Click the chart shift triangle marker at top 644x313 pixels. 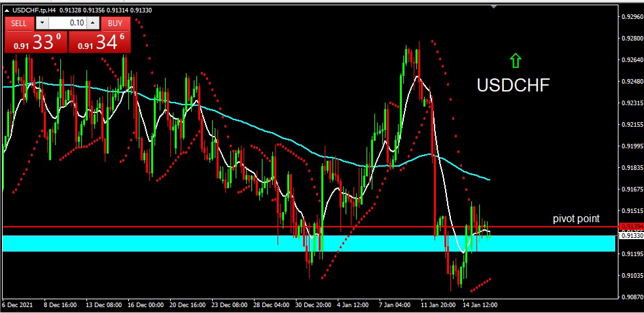tap(494, 7)
